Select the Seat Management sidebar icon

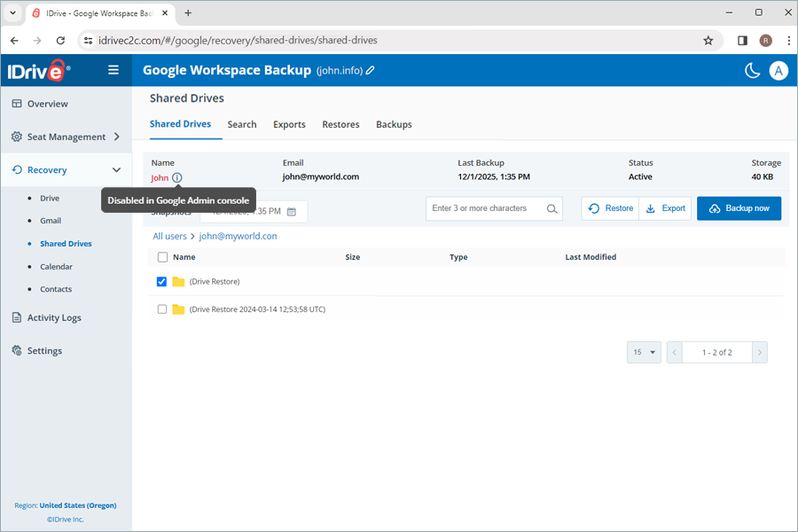coord(16,137)
